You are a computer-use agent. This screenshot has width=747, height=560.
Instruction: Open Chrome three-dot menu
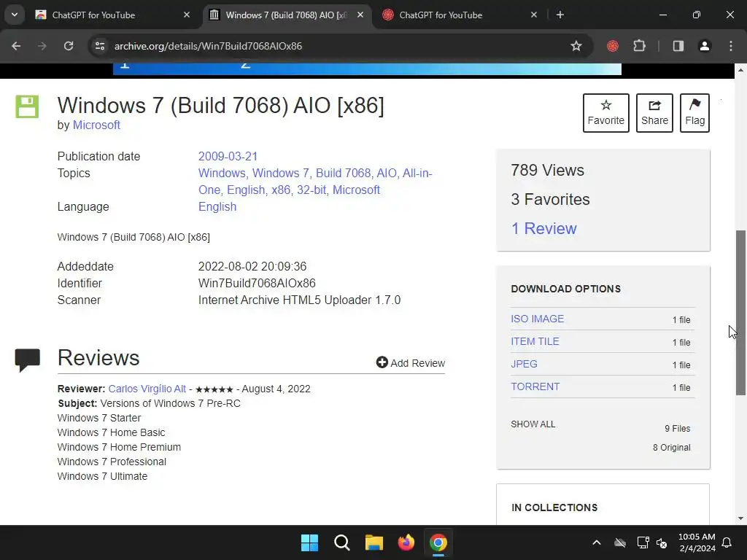click(731, 46)
